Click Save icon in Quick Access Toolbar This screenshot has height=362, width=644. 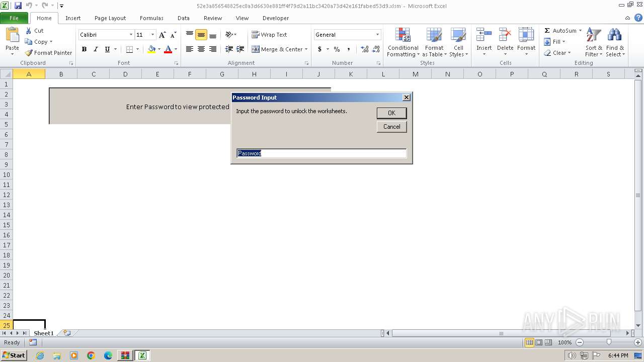(x=18, y=6)
